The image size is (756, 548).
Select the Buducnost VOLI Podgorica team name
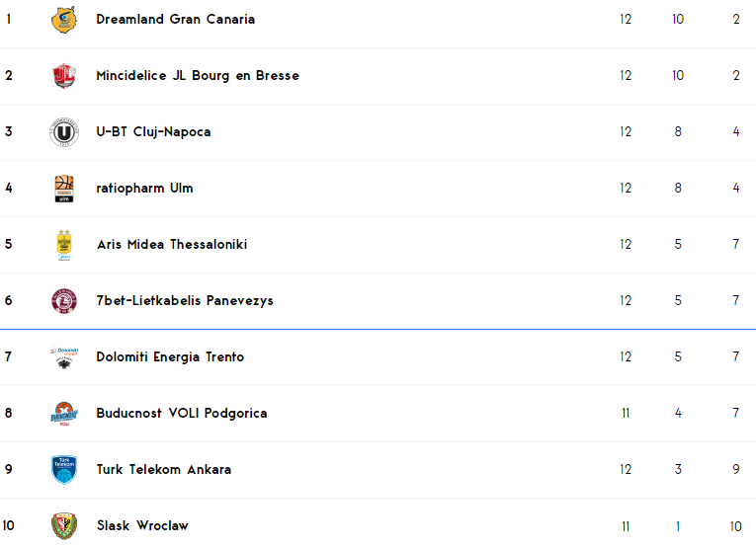click(x=182, y=414)
